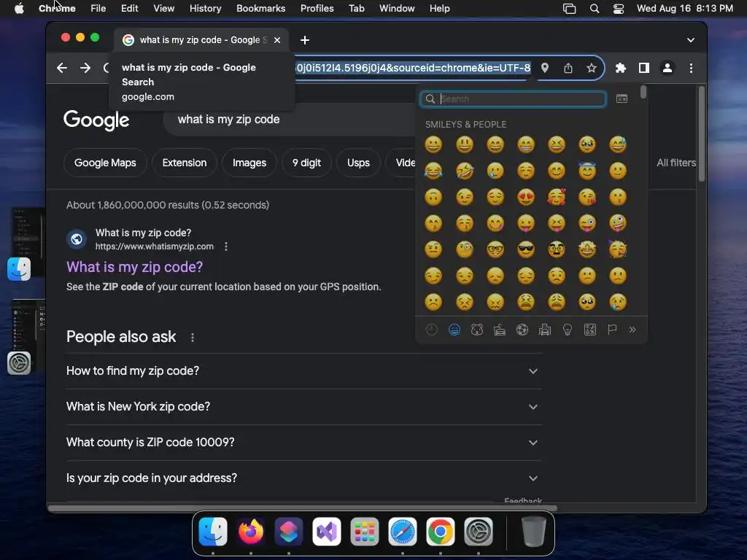Open the Edit menu
This screenshot has height=560, width=747.
coord(129,9)
